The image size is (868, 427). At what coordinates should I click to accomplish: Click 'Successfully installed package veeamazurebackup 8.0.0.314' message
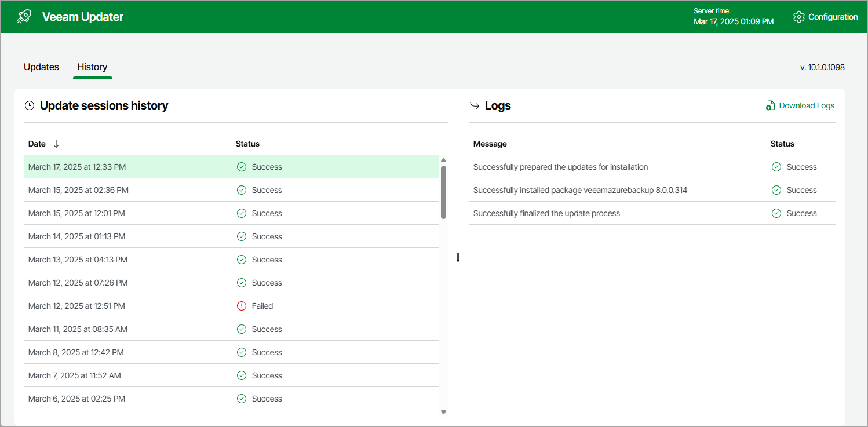click(580, 190)
